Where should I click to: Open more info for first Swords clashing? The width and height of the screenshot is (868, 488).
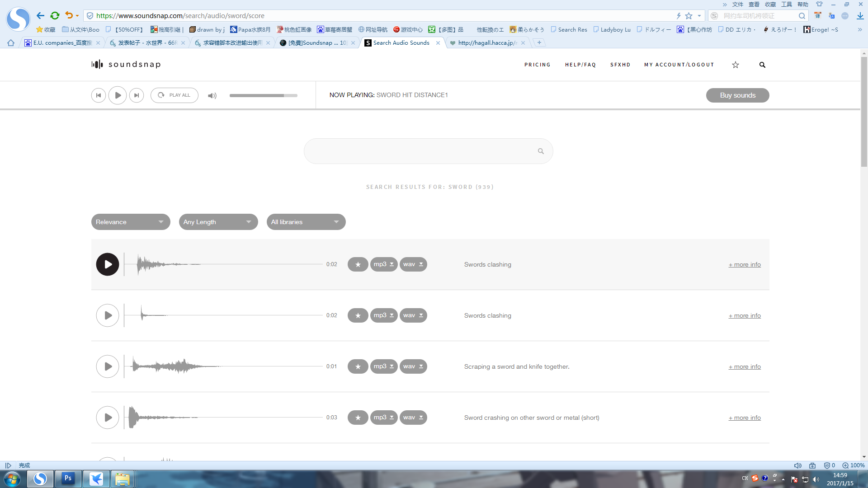745,264
